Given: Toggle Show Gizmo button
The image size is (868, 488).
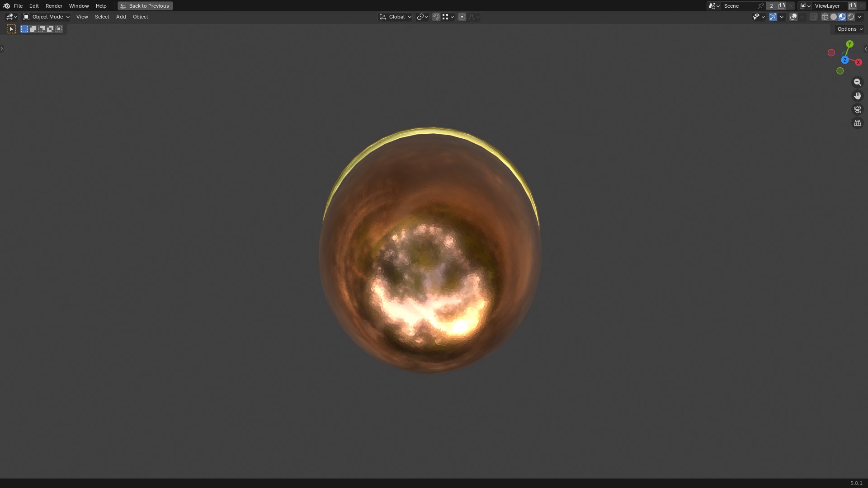Looking at the screenshot, I should coord(773,17).
